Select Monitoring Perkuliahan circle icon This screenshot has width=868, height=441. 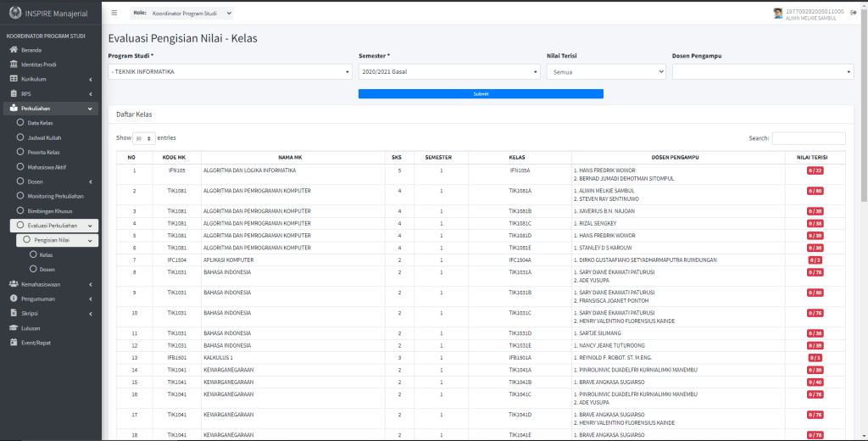(x=20, y=196)
